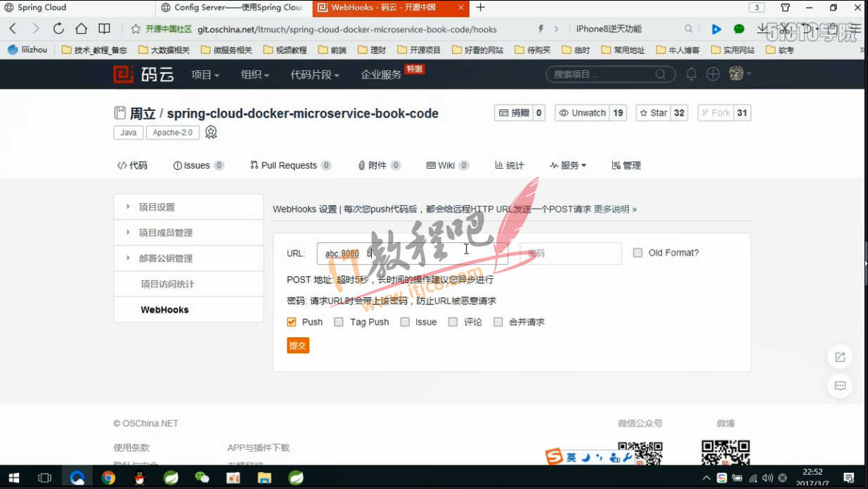Screen dimensions: 868x489
Task: Expand 部署公钥管理 in sidebar
Action: pyautogui.click(x=188, y=258)
